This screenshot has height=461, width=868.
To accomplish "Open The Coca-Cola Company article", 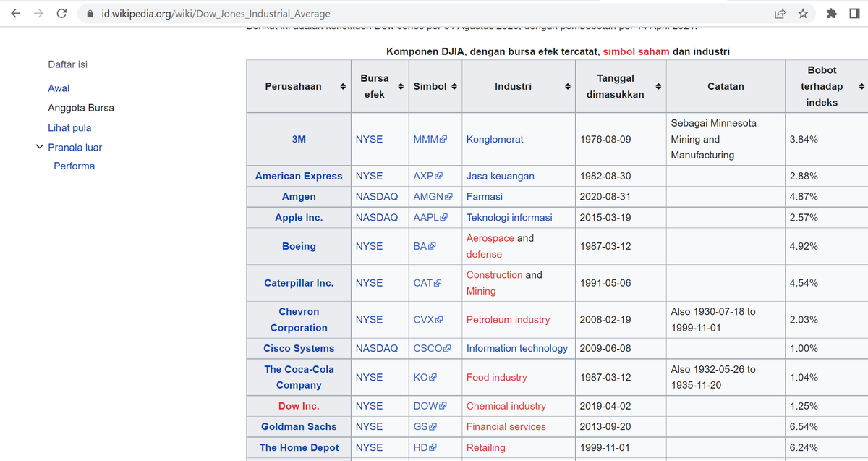I will click(299, 378).
